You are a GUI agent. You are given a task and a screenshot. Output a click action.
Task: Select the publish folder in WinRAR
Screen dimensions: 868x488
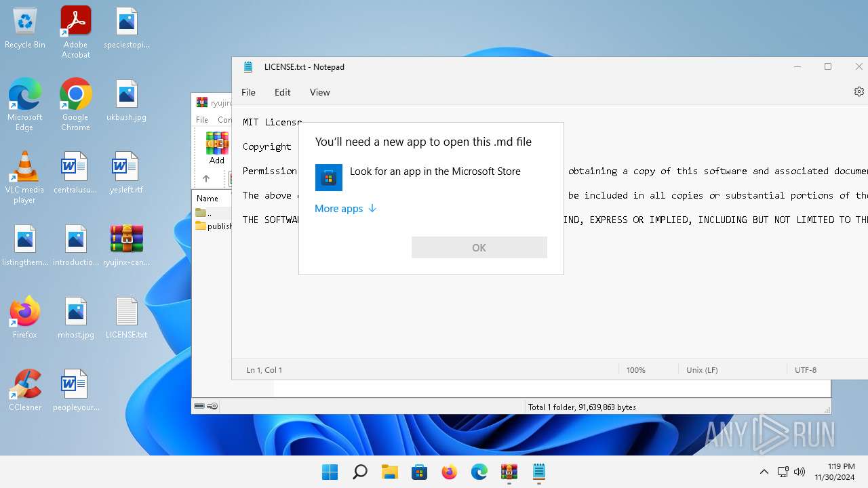[214, 226]
